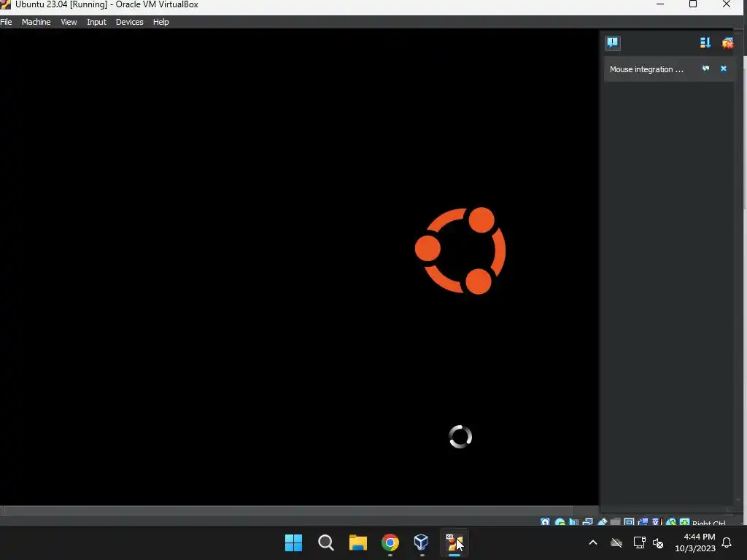Open VirtualBox Manager from the taskbar
Viewport: 747px width, 560px height.
click(x=422, y=542)
